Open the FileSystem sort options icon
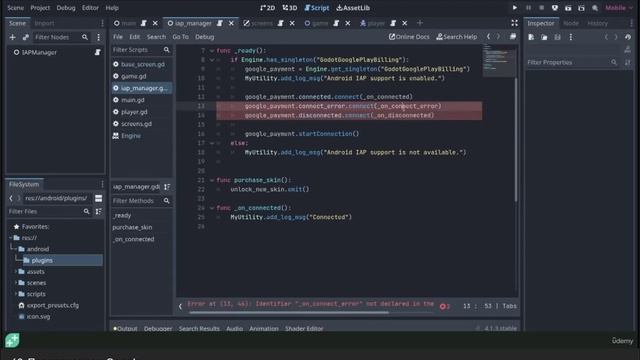640x360 pixels. coord(98,211)
